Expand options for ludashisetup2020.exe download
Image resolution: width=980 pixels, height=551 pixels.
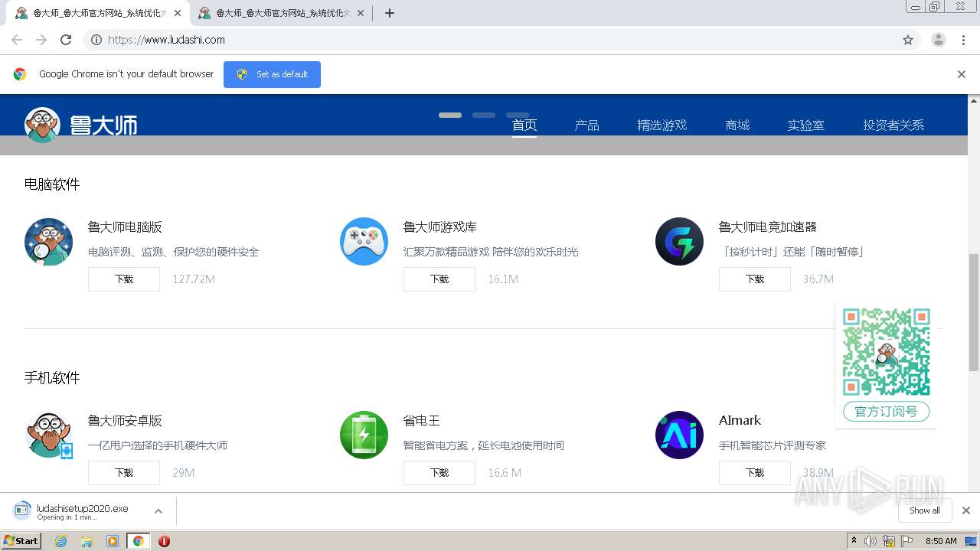coord(158,511)
